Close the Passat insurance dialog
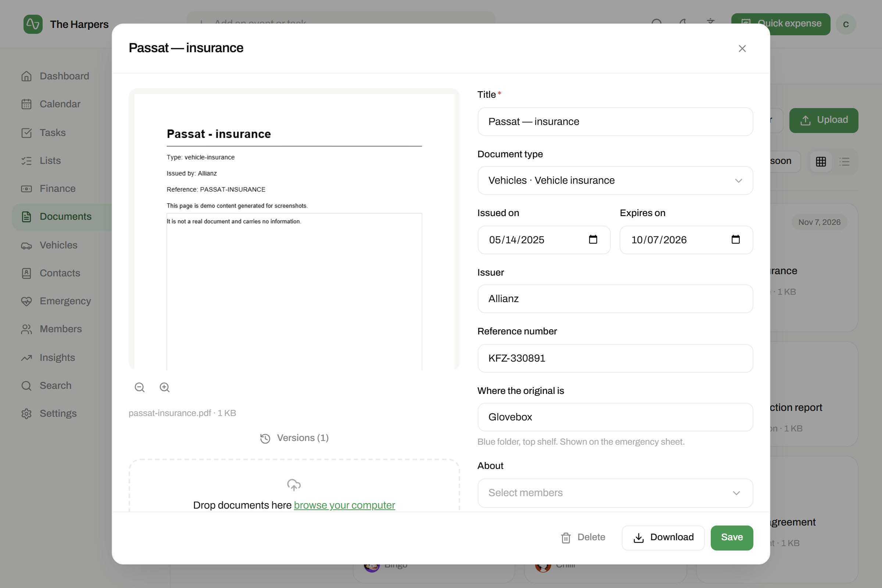This screenshot has height=588, width=882. 742,49
